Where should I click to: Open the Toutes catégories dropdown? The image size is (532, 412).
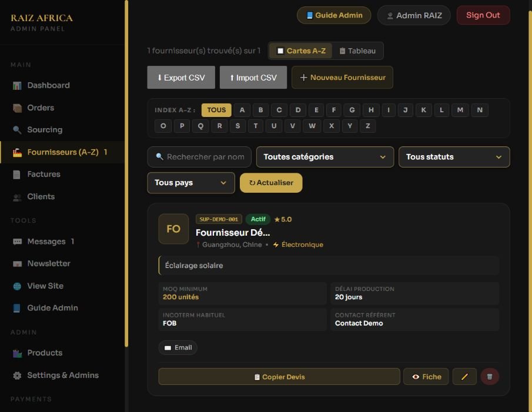coord(324,157)
